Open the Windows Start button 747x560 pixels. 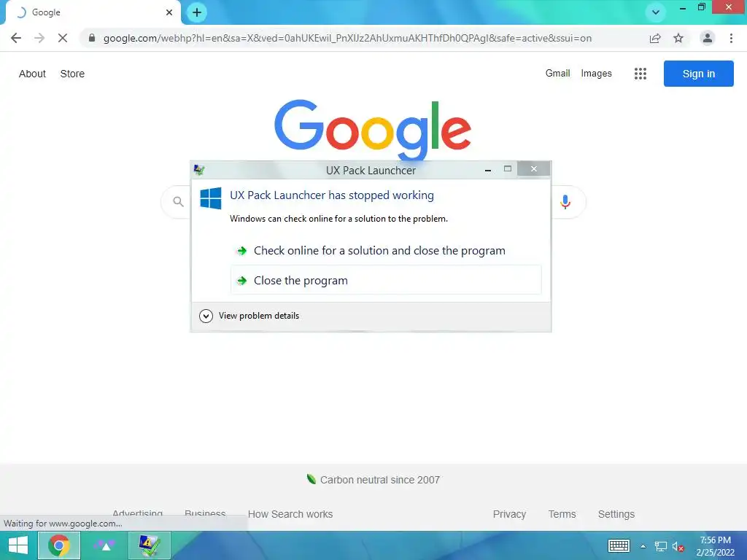coord(18,545)
